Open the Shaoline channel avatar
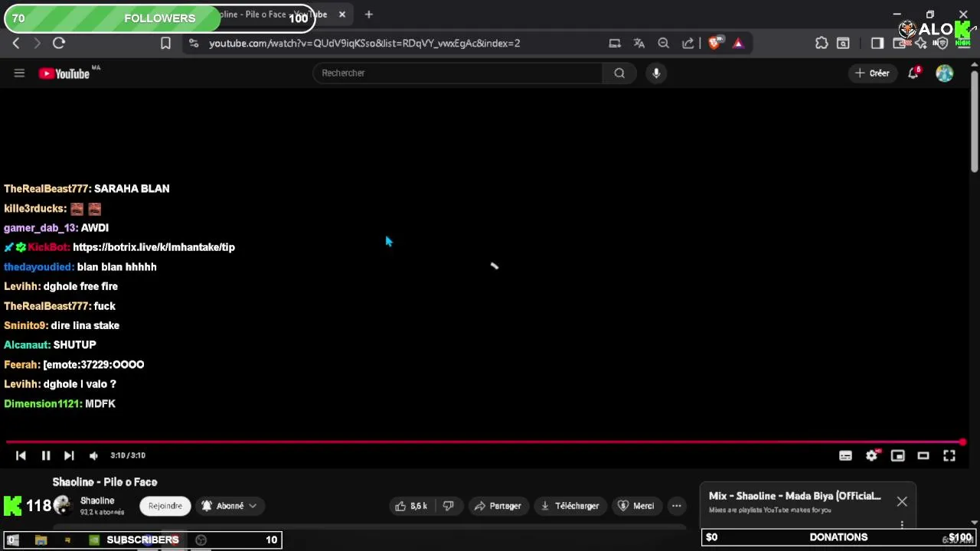The width and height of the screenshot is (980, 551). point(64,505)
